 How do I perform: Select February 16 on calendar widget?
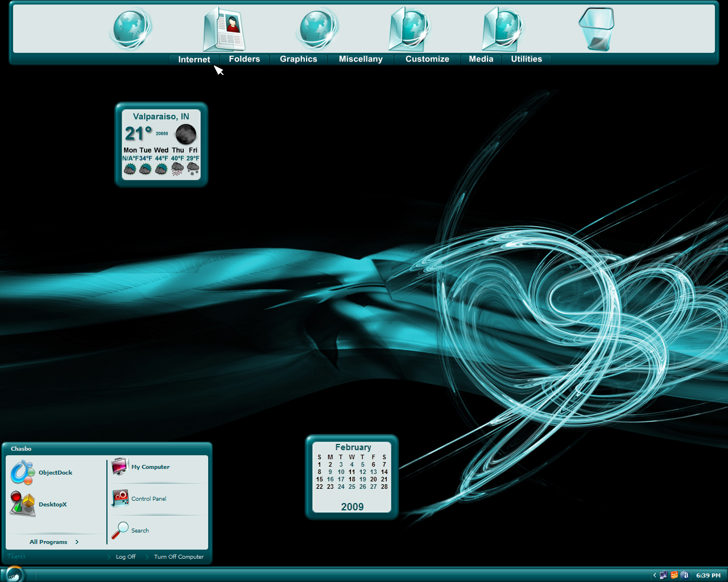pos(330,479)
